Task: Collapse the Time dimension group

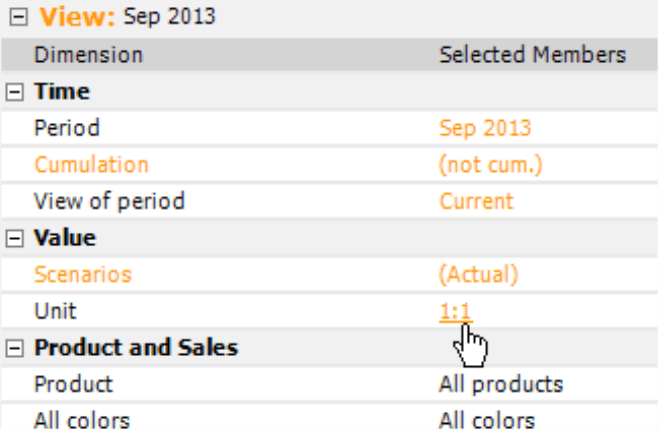Action: pyautogui.click(x=15, y=92)
